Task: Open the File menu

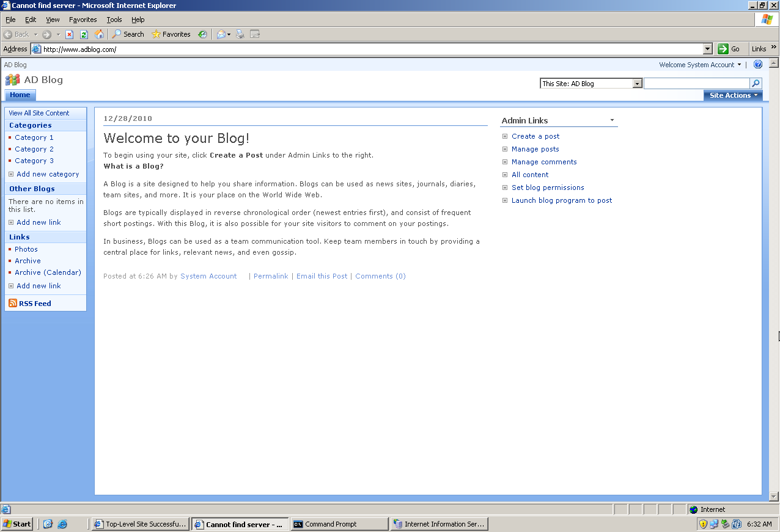Action: (10, 20)
